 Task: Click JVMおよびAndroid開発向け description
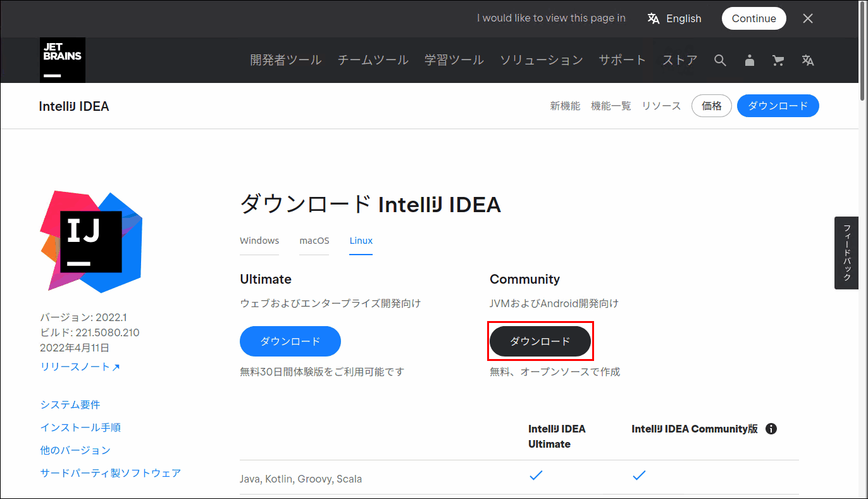(x=554, y=303)
